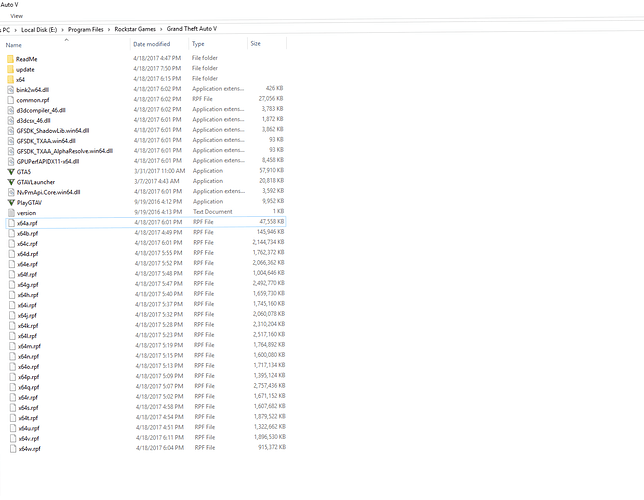Select the x64c.rpf file icon

click(12, 244)
